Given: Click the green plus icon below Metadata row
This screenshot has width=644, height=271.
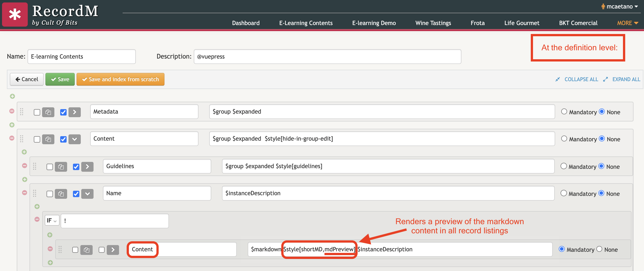Looking at the screenshot, I should click(12, 125).
